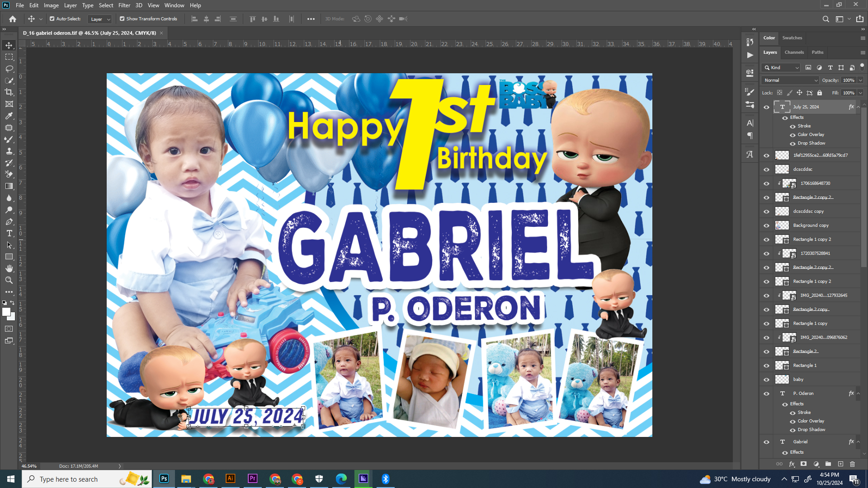Select the Zoom tool in toolbar
868x488 pixels.
pyautogui.click(x=9, y=280)
